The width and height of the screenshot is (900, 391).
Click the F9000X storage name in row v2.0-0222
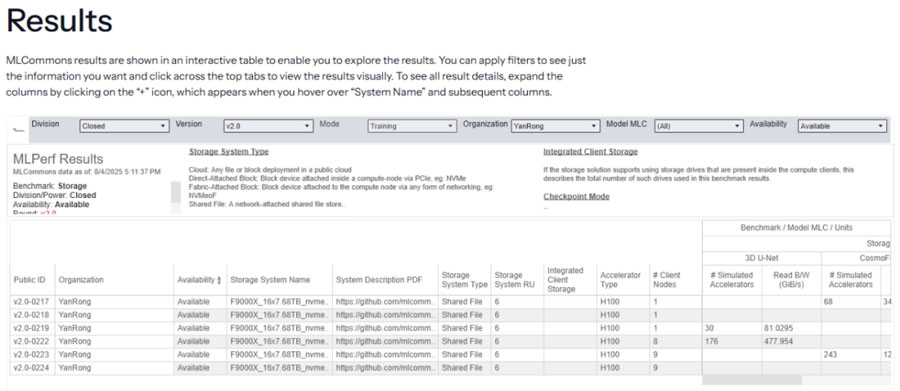pyautogui.click(x=279, y=342)
